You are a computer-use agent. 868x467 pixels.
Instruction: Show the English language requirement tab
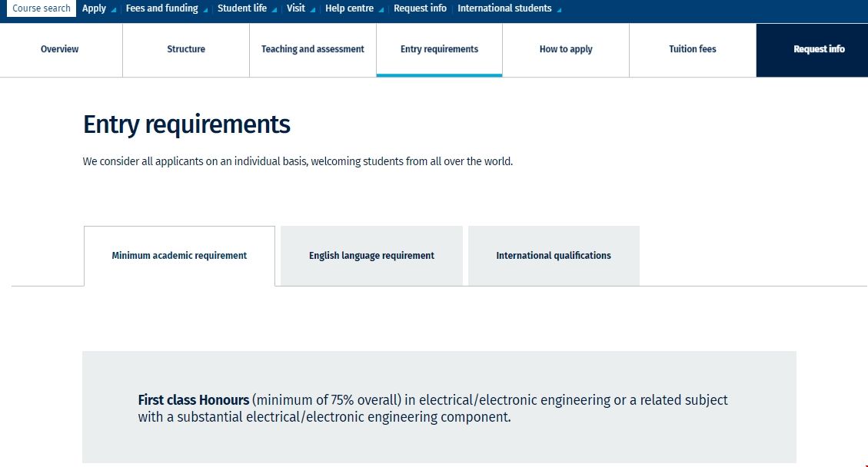coord(371,256)
